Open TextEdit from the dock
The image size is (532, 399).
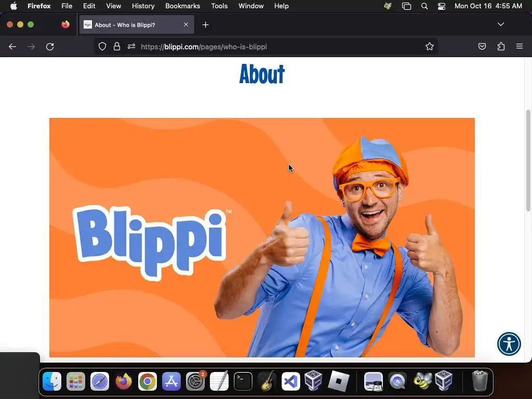click(219, 381)
